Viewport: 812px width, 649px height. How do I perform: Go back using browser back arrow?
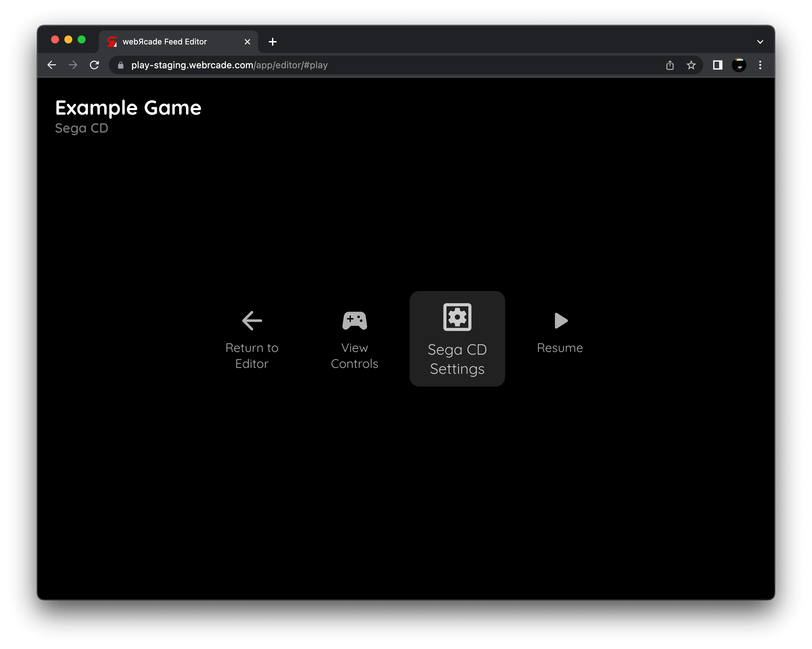pos(52,65)
